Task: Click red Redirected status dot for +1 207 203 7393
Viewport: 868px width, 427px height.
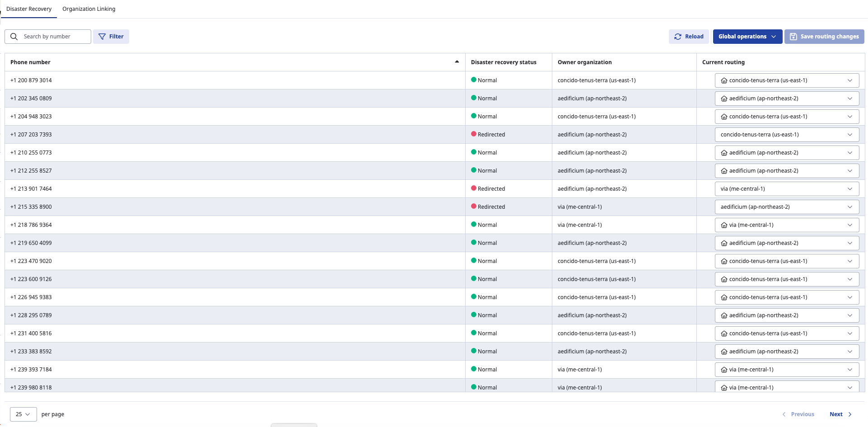Action: 473,134
